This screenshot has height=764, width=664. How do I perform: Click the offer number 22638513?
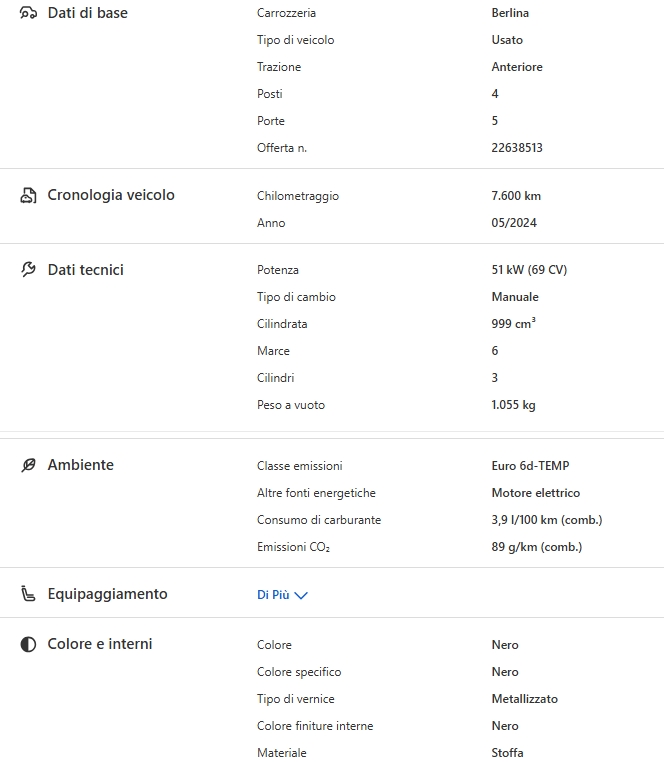517,148
